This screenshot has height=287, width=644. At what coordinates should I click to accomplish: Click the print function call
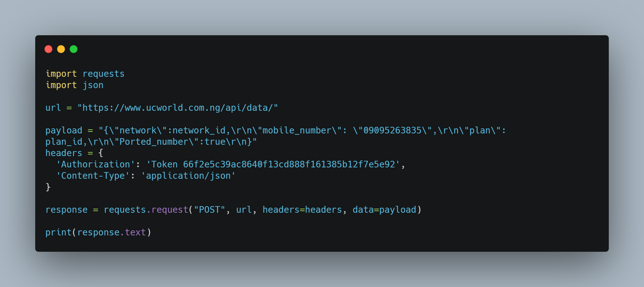pos(98,233)
